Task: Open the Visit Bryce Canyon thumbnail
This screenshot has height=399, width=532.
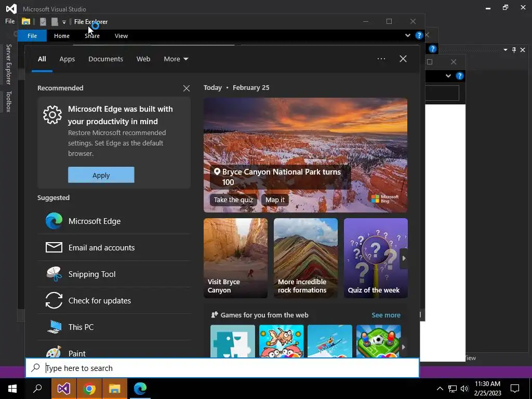Action: 235,258
